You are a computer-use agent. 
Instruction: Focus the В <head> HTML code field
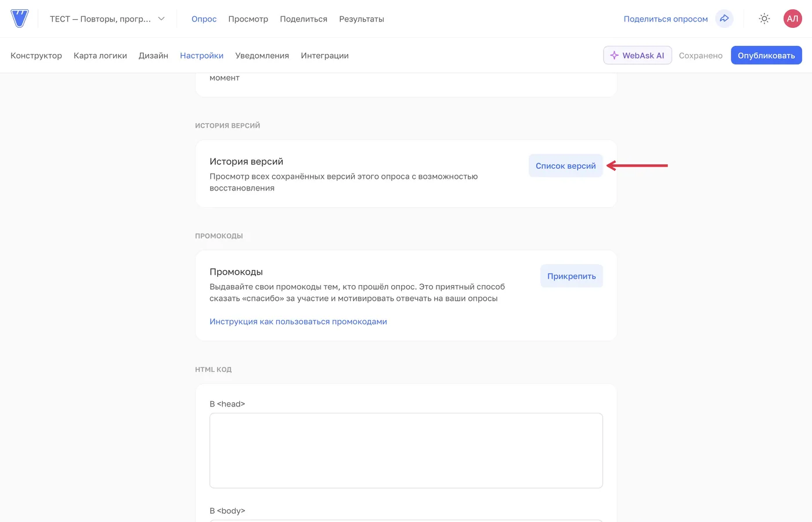coord(406,451)
